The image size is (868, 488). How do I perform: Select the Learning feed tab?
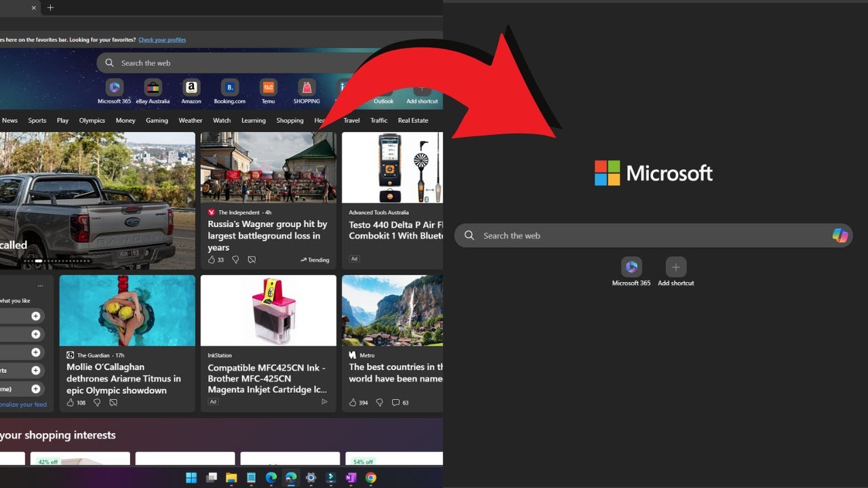(x=254, y=121)
